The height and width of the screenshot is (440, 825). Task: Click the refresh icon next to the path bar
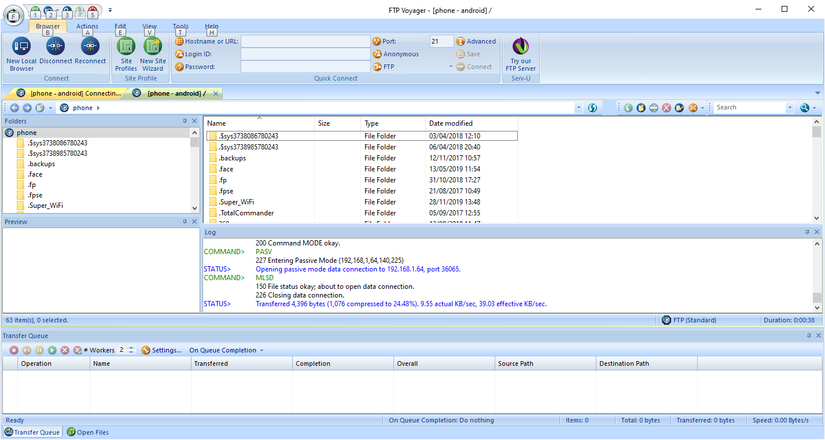(x=593, y=107)
